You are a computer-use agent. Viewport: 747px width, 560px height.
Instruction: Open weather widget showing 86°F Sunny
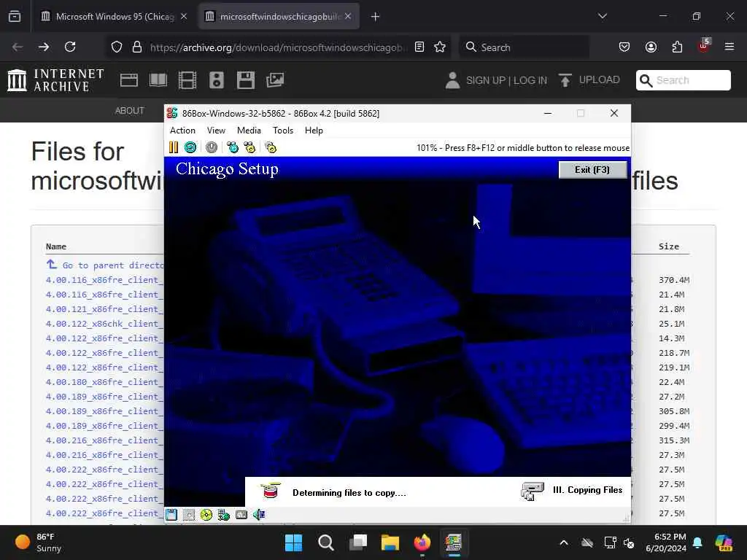pyautogui.click(x=39, y=542)
